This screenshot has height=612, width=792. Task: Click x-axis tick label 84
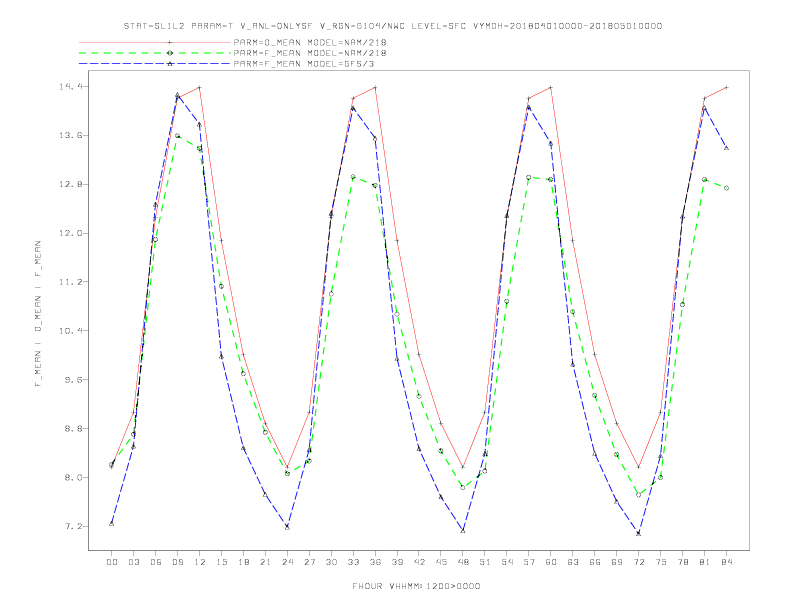click(x=727, y=562)
